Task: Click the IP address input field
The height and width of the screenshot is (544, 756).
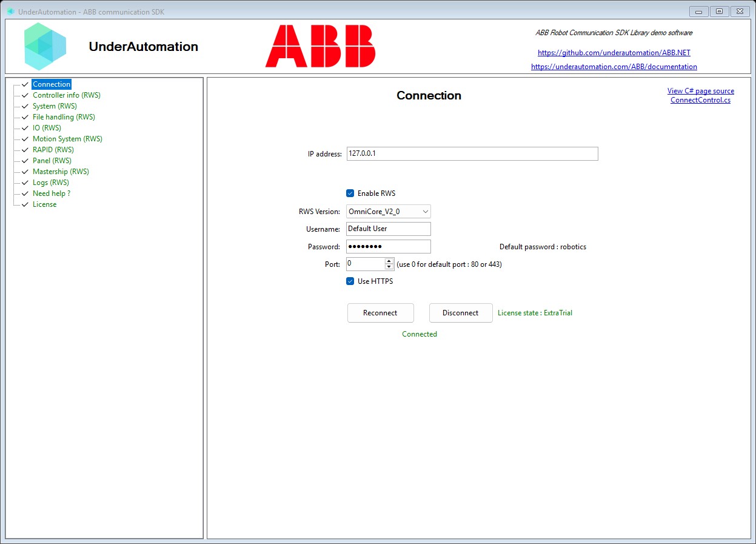Action: point(472,154)
